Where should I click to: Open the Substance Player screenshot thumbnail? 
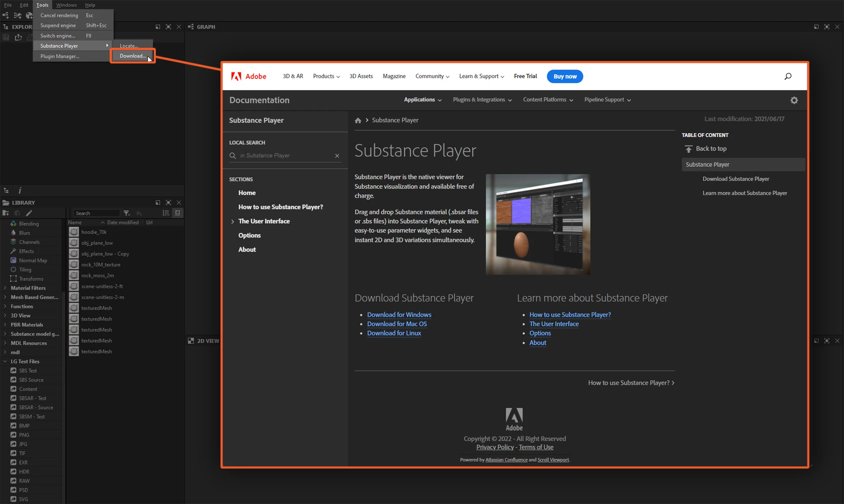click(x=537, y=224)
